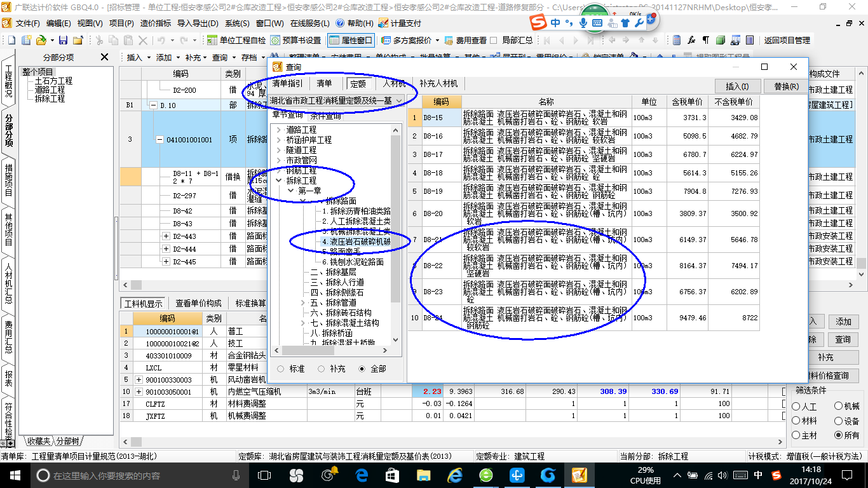The height and width of the screenshot is (488, 868).
Task: Collapse the 第一章 tree node
Action: click(x=290, y=191)
